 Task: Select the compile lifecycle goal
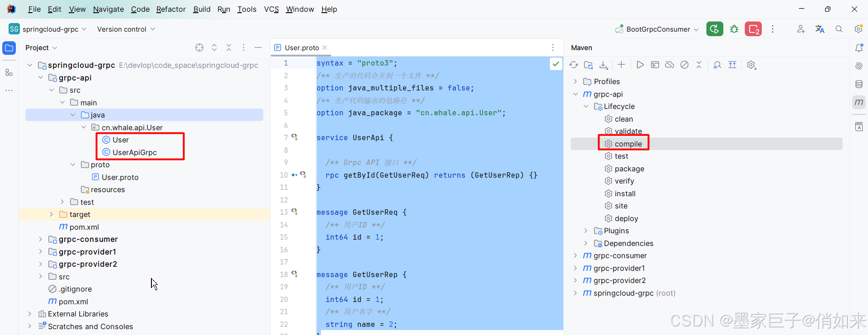(628, 144)
